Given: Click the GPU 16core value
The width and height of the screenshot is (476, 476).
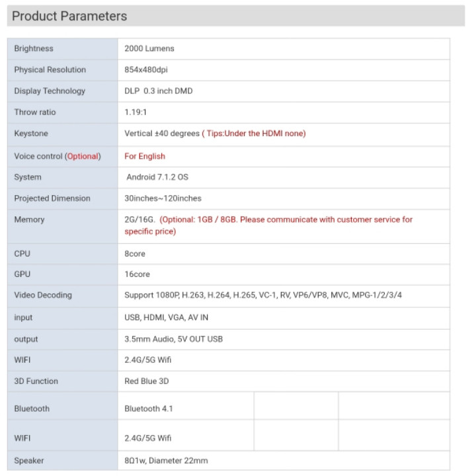Looking at the screenshot, I should tap(138, 274).
